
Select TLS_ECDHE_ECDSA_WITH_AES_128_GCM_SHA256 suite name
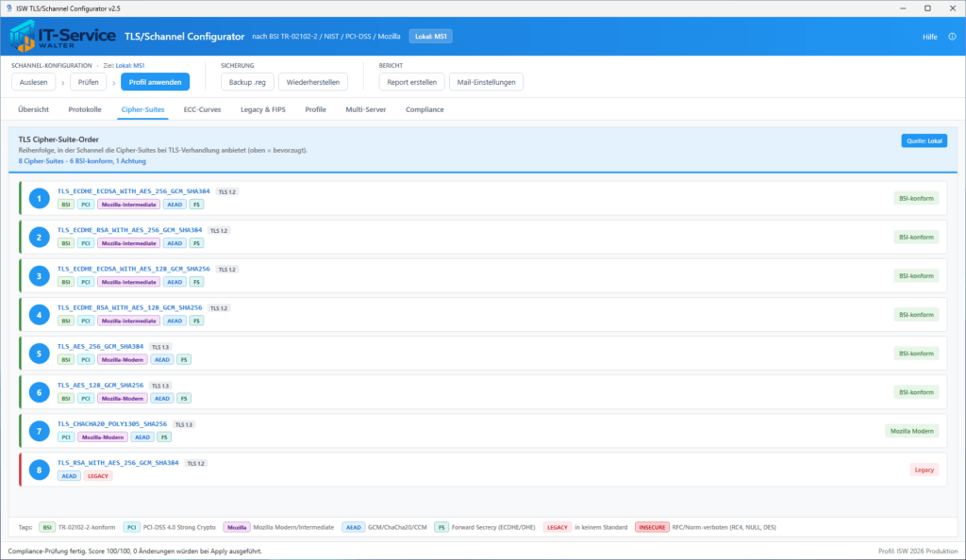tap(134, 269)
